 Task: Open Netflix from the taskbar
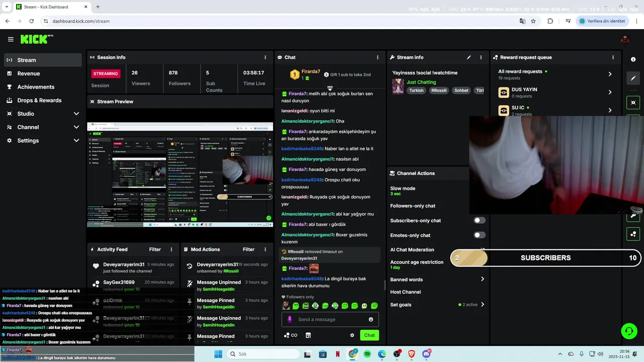337,354
